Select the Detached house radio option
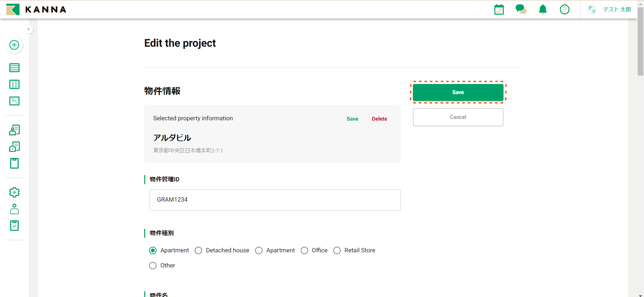The image size is (644, 297). tap(199, 251)
